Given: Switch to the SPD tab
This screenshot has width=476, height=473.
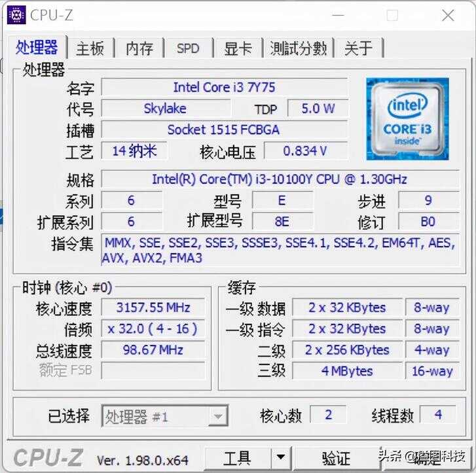Looking at the screenshot, I should [x=188, y=48].
